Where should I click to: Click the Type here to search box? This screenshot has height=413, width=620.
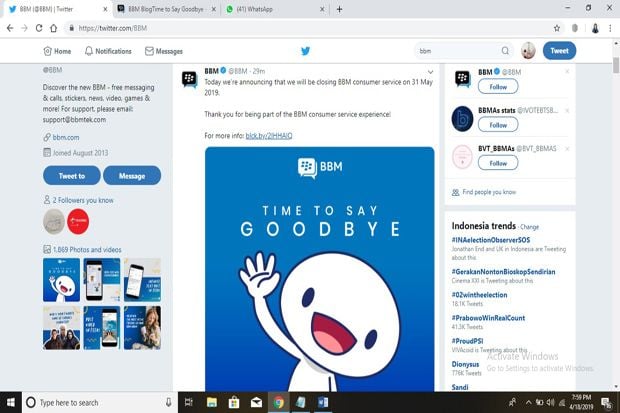pos(100,402)
